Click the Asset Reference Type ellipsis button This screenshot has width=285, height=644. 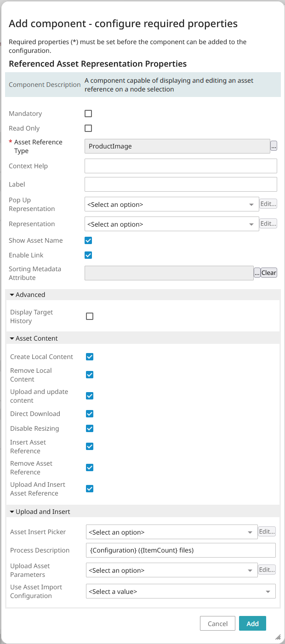coord(274,146)
